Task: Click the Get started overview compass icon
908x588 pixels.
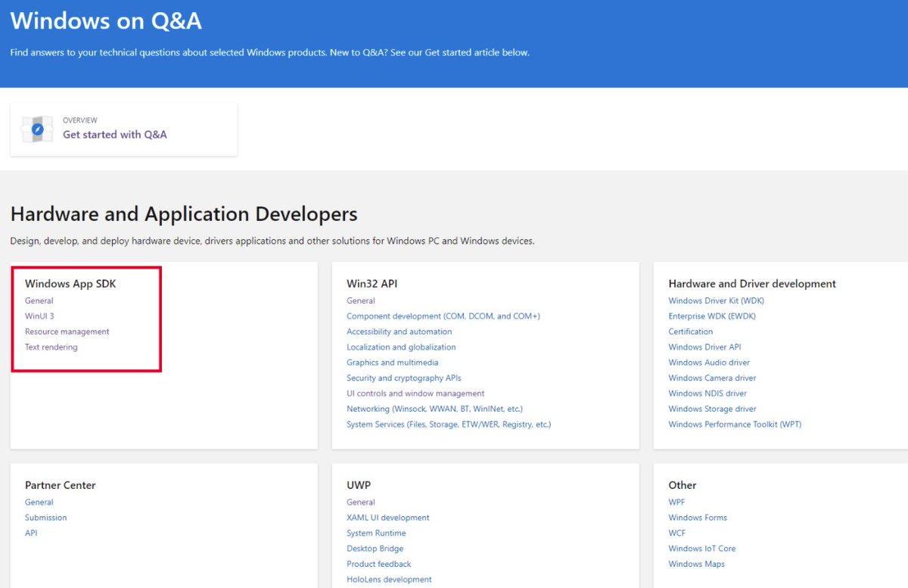Action: click(x=37, y=129)
